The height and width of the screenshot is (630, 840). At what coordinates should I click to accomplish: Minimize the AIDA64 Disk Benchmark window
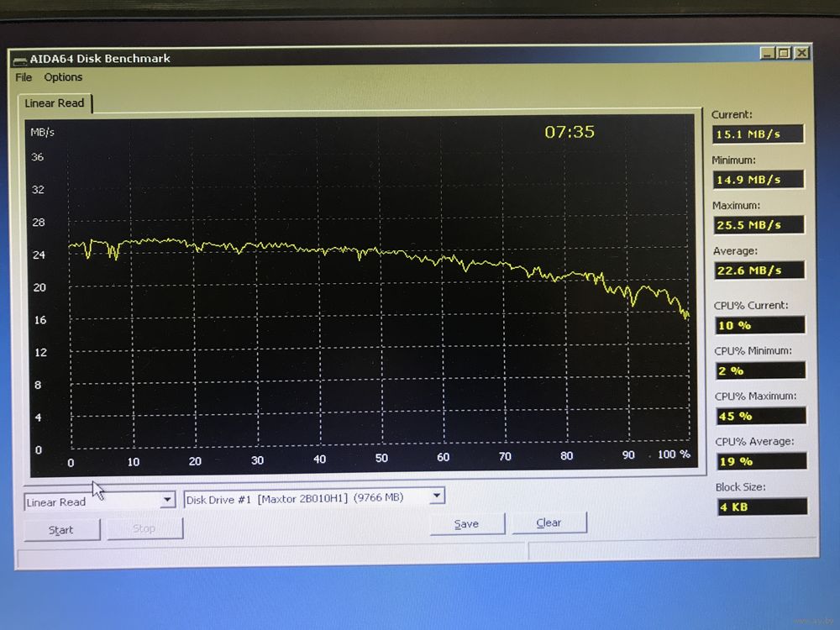click(x=767, y=53)
